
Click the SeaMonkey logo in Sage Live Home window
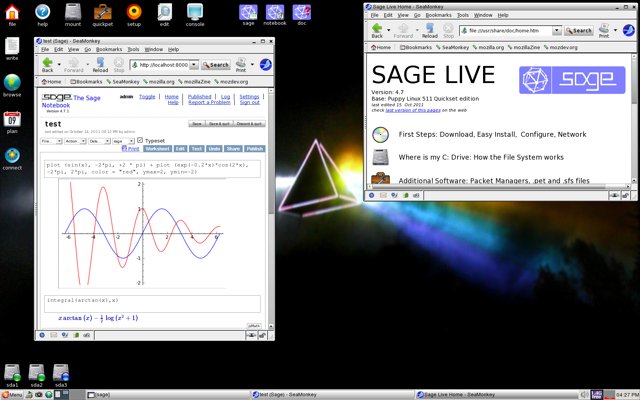pyautogui.click(x=629, y=30)
